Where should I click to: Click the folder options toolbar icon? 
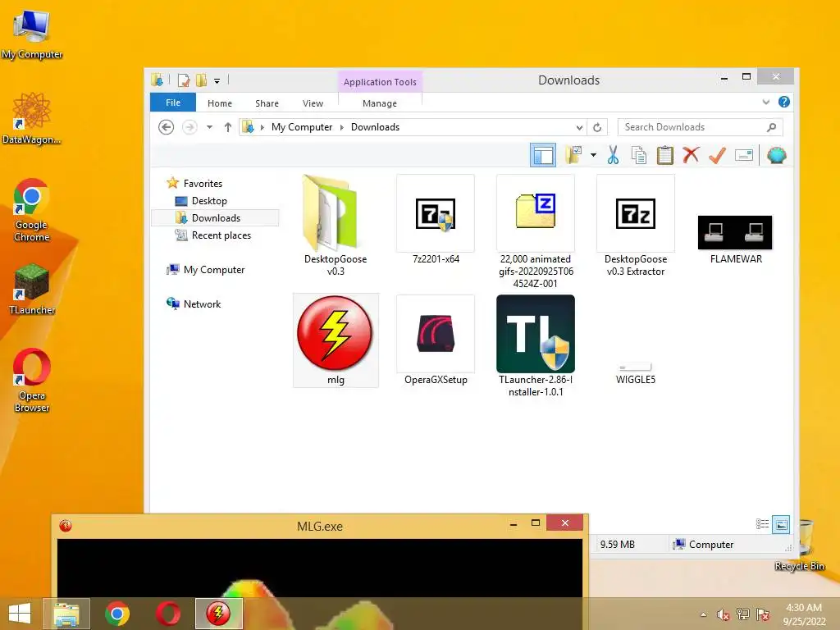573,155
